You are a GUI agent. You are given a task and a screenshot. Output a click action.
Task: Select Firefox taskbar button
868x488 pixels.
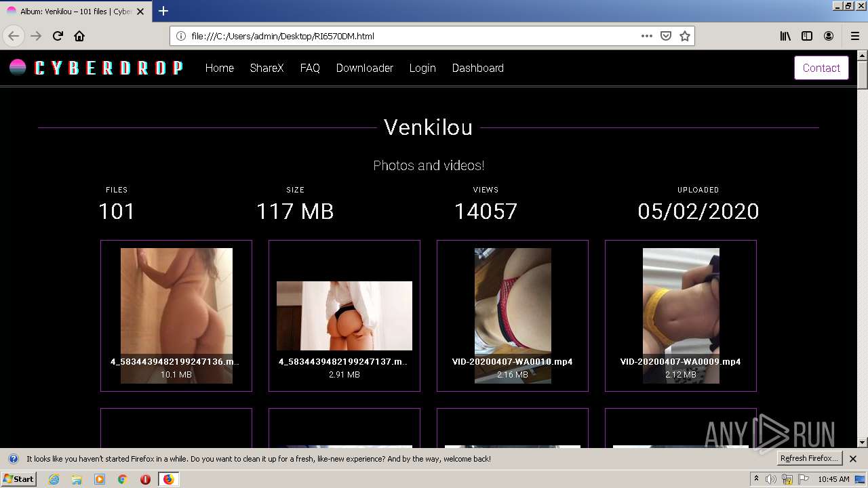click(168, 479)
